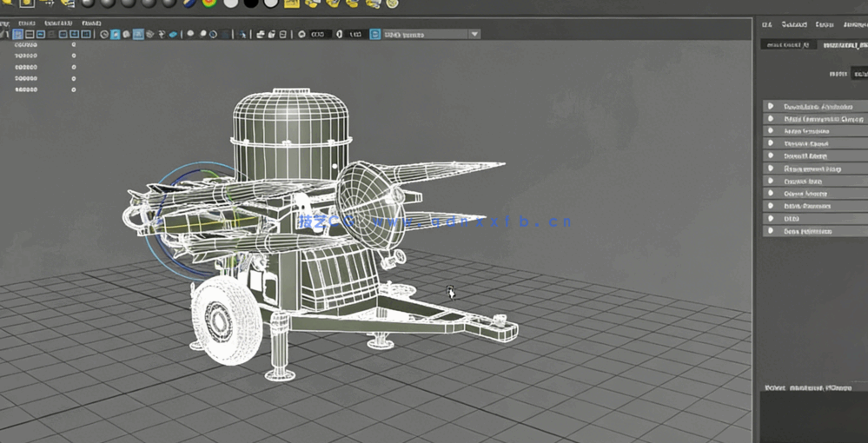This screenshot has width=868, height=443.
Task: Expand the first collapsed section in Attribute Editor
Action: tap(770, 107)
